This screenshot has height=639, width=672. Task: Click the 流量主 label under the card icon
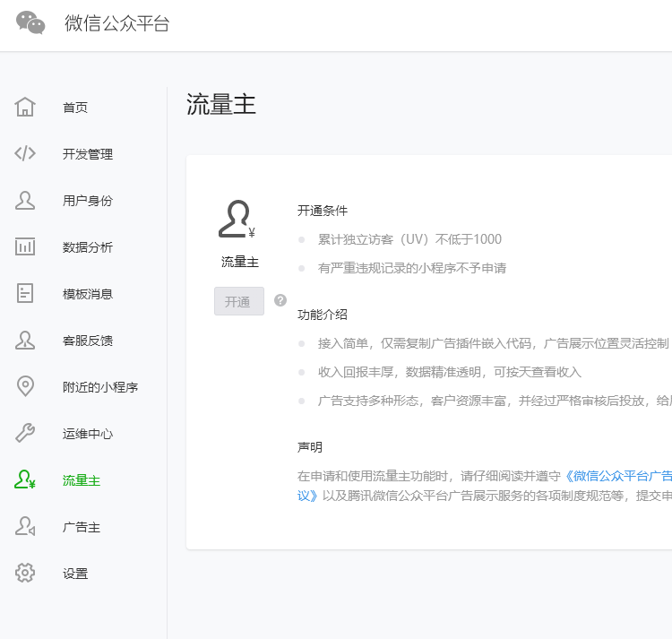239,262
